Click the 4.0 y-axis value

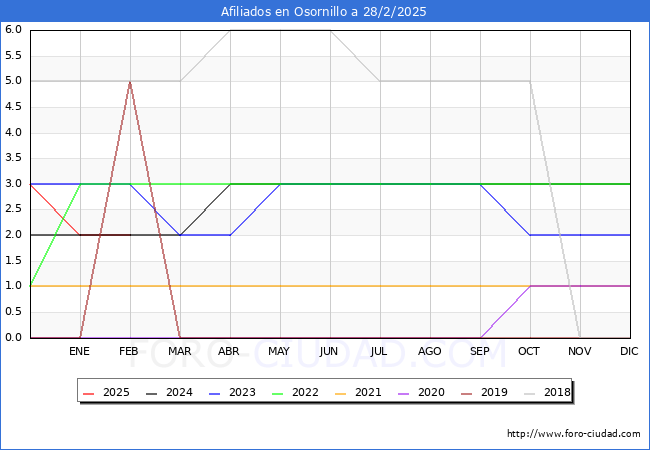point(13,132)
